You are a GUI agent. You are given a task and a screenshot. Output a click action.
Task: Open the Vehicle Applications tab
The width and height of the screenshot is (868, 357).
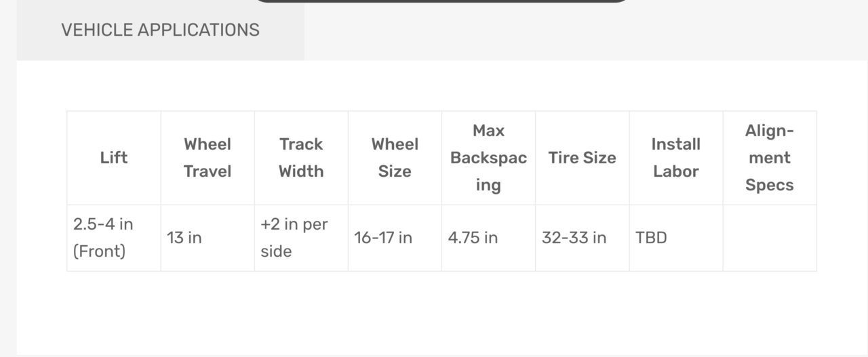coord(161,30)
